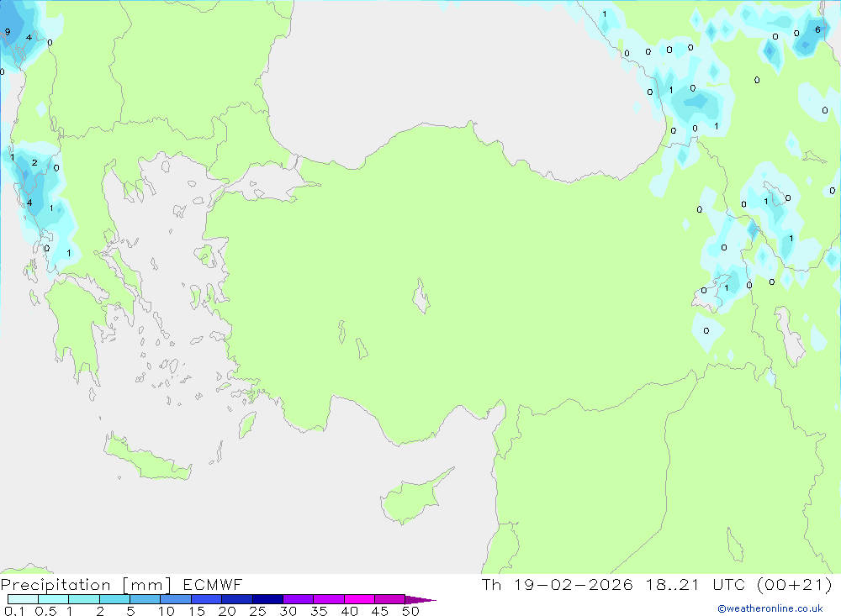Select the ECMWF model label

(x=213, y=585)
